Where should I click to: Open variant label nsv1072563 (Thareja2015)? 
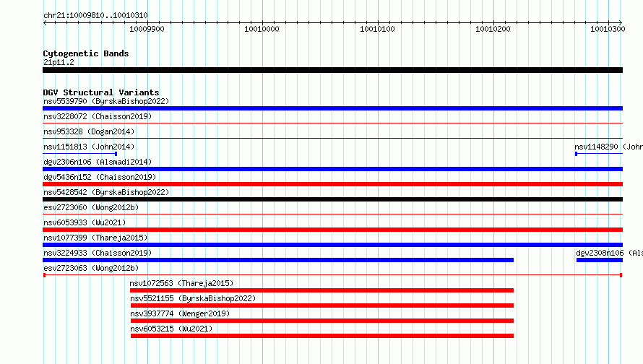pyautogui.click(x=181, y=283)
